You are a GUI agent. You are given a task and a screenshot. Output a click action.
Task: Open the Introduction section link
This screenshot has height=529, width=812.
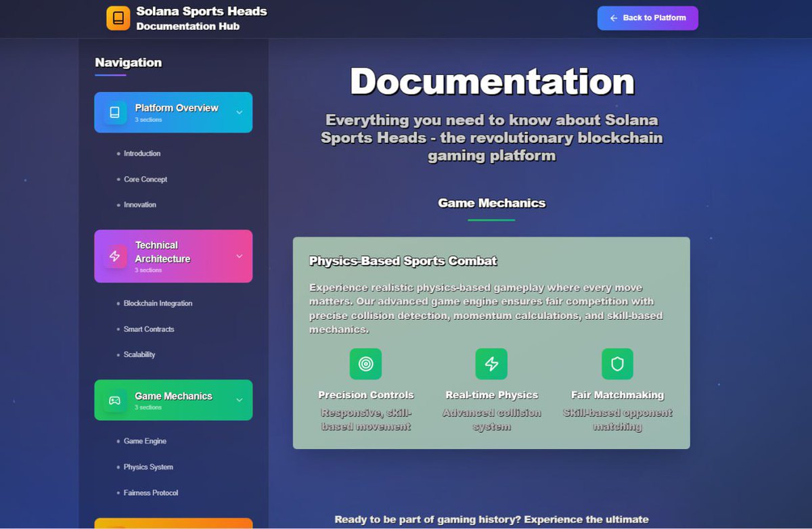(x=142, y=154)
